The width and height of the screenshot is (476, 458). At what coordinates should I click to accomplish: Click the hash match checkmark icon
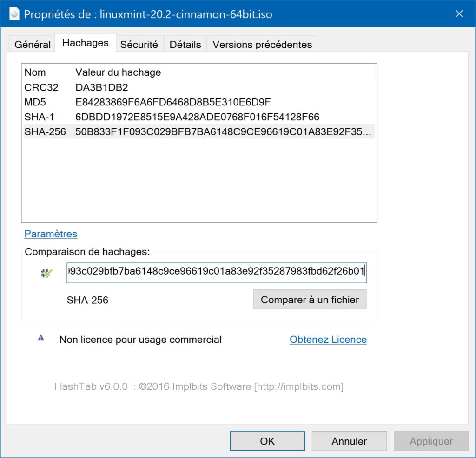point(46,273)
